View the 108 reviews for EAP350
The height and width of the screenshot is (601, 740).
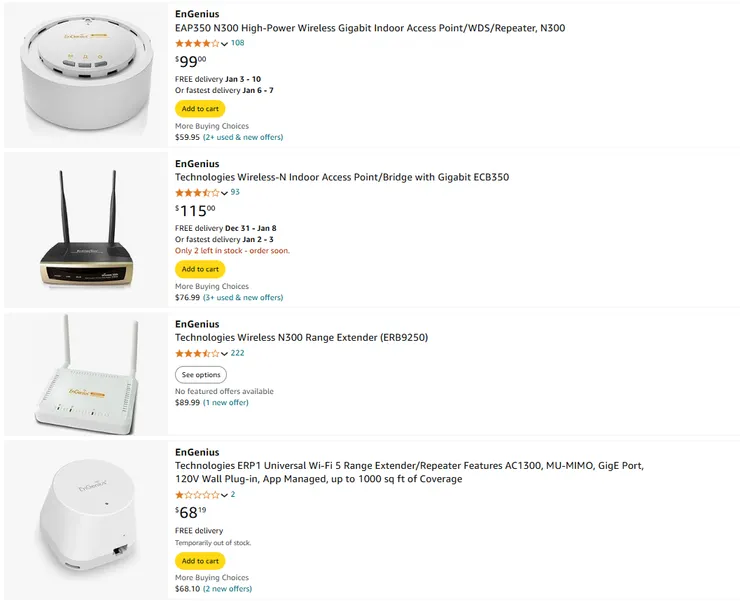(x=238, y=43)
